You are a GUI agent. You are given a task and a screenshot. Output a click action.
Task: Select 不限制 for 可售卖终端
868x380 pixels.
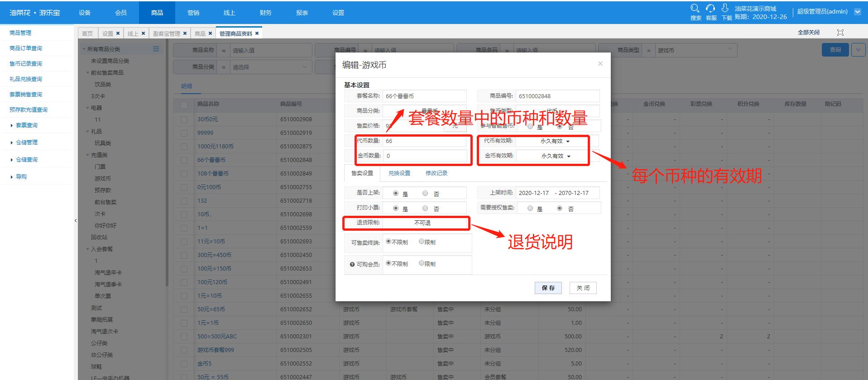click(x=388, y=242)
